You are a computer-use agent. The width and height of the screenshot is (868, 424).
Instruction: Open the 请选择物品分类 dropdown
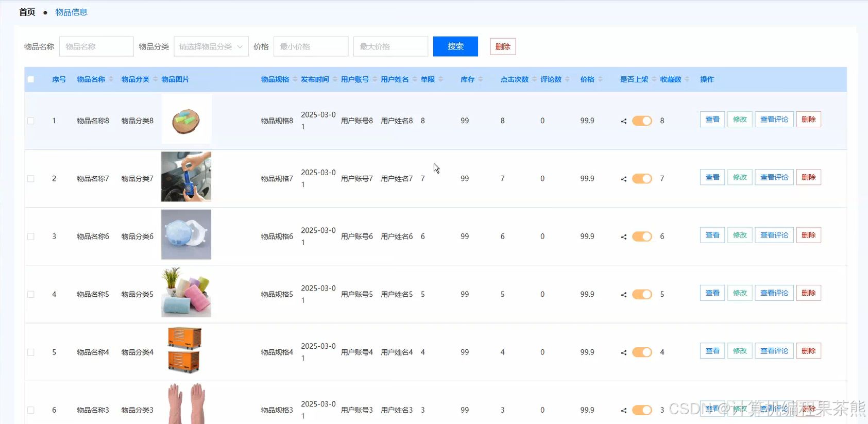tap(211, 46)
